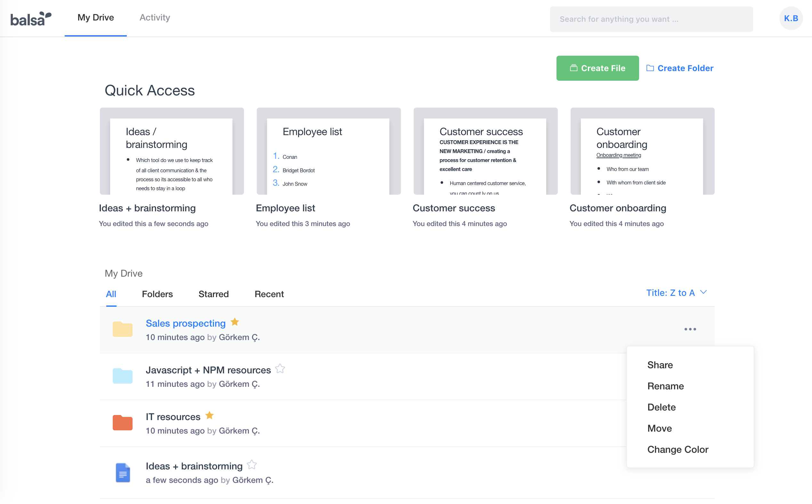This screenshot has height=504, width=812.
Task: Select the Folders filter tab
Action: [157, 294]
